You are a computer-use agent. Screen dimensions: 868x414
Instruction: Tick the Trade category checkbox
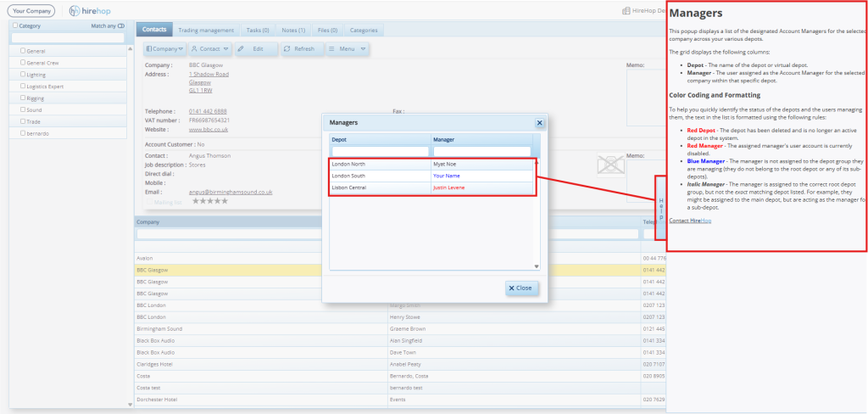click(23, 121)
